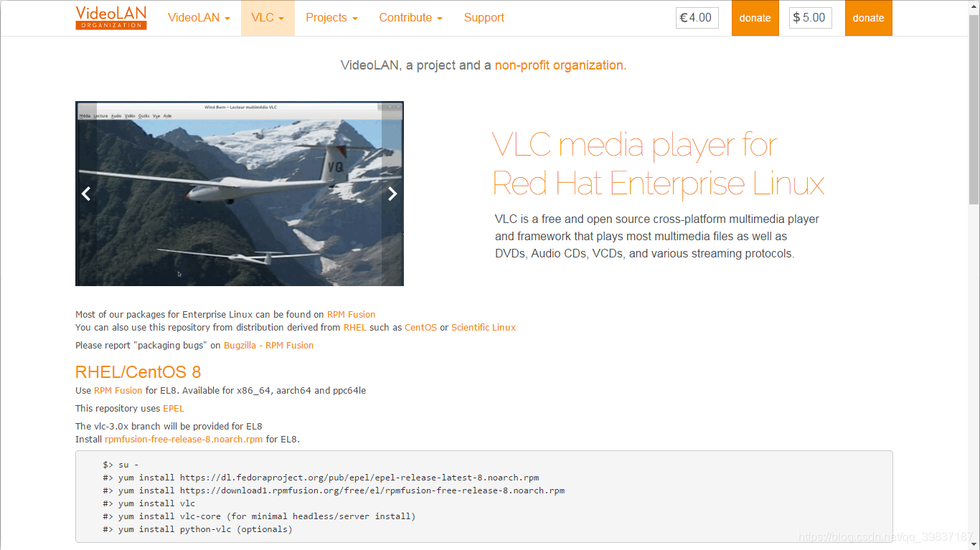Image resolution: width=980 pixels, height=550 pixels.
Task: Go to the Support page
Action: coord(484,18)
